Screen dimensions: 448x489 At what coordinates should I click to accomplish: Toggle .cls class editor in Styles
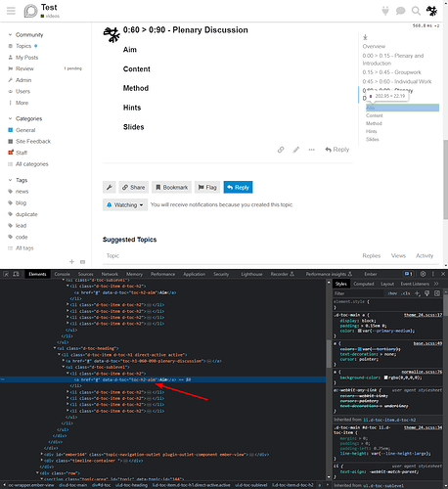[x=406, y=293]
